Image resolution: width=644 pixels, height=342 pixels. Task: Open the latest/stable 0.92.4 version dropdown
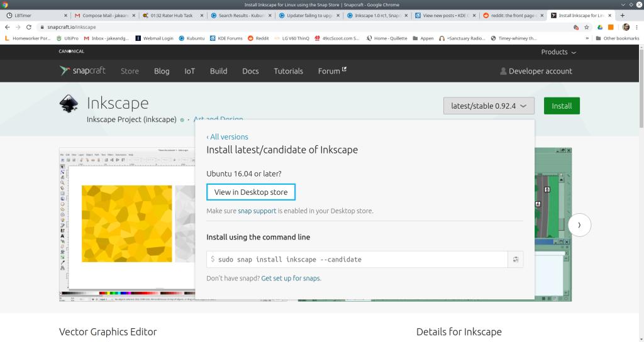[489, 106]
